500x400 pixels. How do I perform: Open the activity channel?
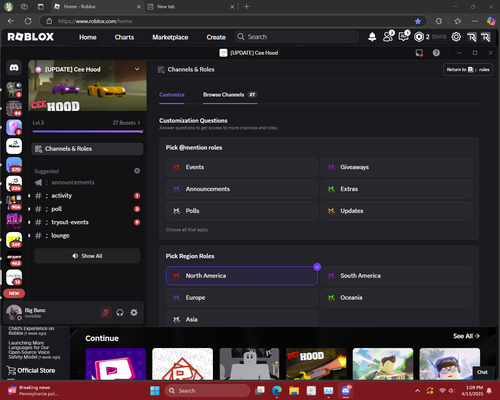coord(87,196)
